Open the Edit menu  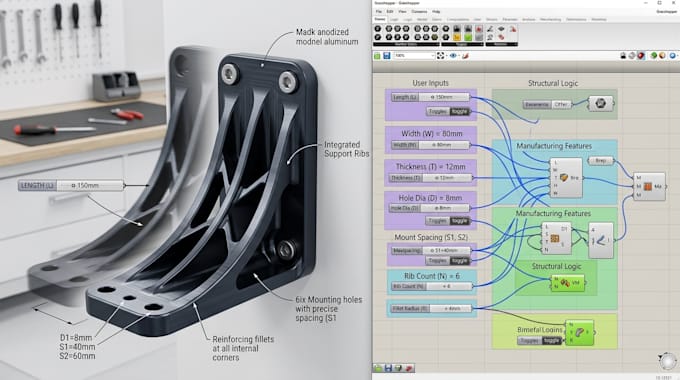coord(390,12)
